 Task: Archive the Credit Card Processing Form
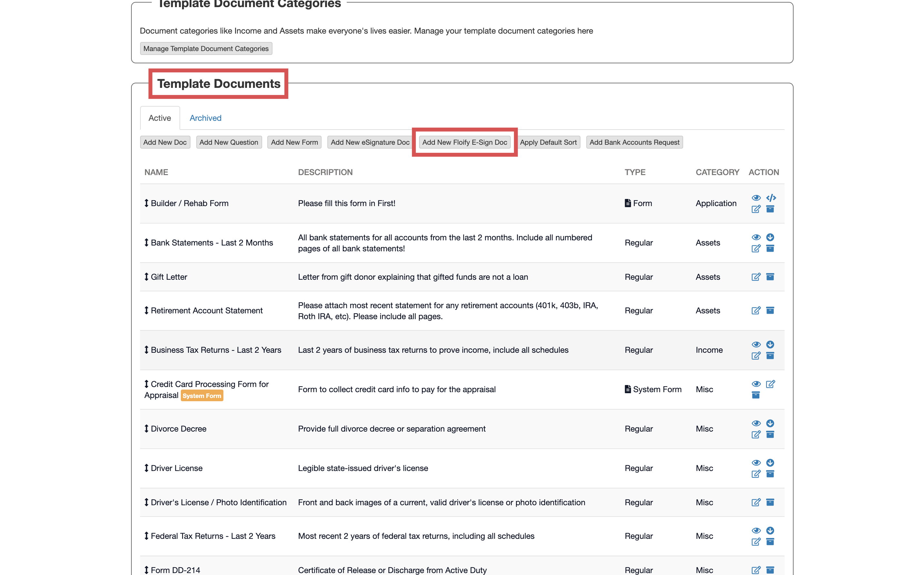click(x=755, y=395)
